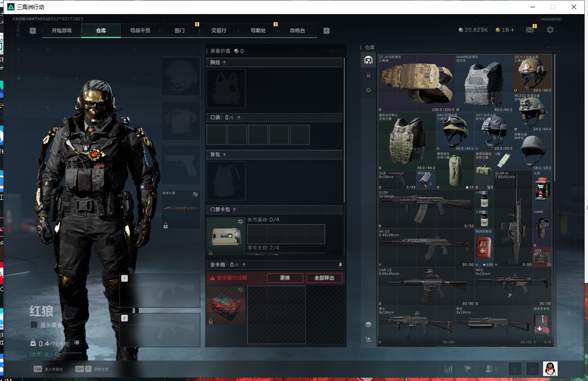The image size is (588, 381).
Task: Click the QQ penguin icon
Action: [x=550, y=369]
